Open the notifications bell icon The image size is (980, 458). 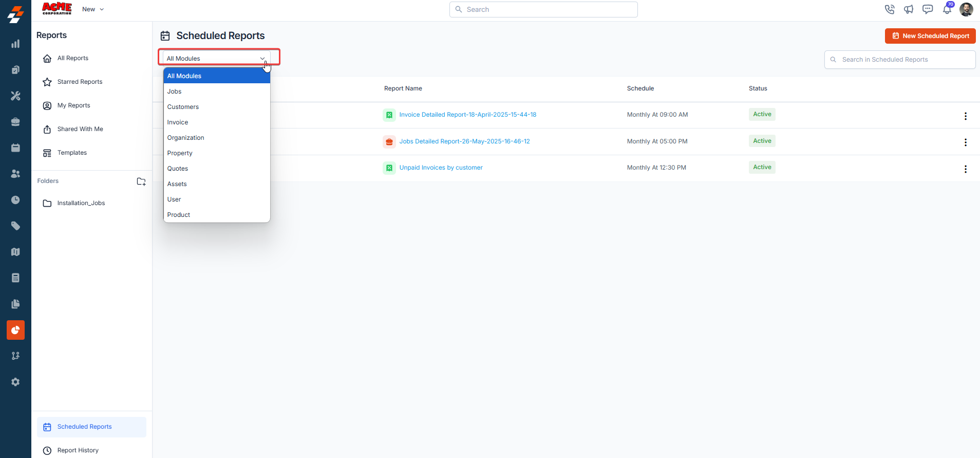click(x=947, y=9)
